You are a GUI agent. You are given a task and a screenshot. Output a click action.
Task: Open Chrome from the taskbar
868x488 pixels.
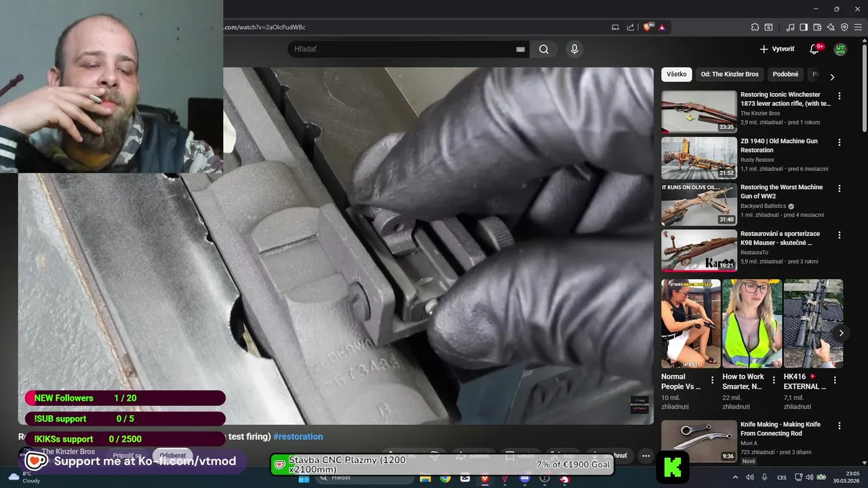(x=445, y=478)
